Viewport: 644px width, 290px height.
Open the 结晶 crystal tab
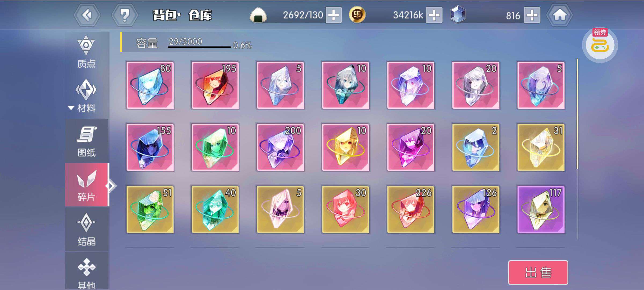point(87,229)
